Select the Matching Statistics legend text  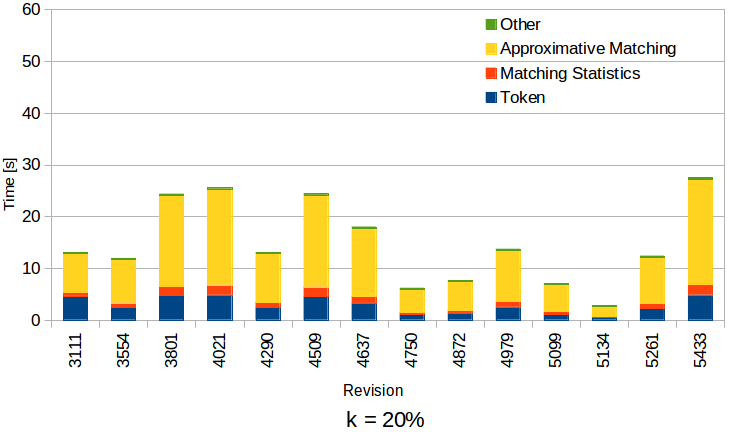[569, 73]
